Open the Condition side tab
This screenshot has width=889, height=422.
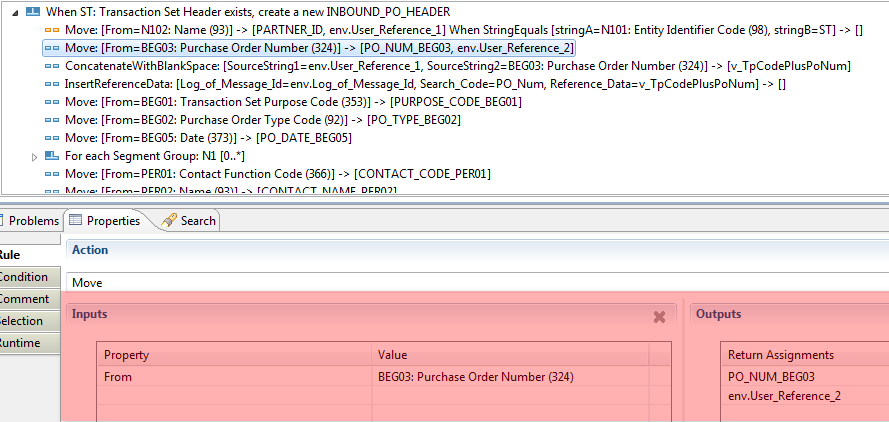click(22, 277)
